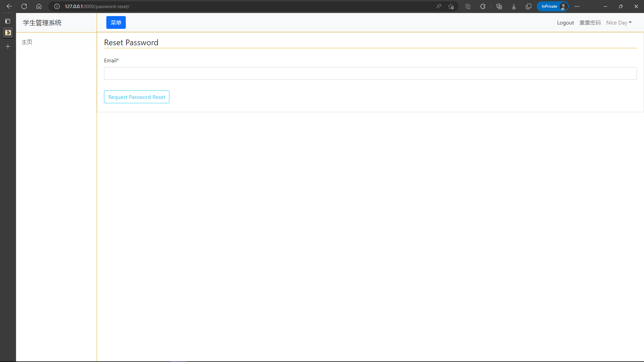Image resolution: width=644 pixels, height=362 pixels.
Task: Open browser extensions puzzle icon
Action: [483, 6]
